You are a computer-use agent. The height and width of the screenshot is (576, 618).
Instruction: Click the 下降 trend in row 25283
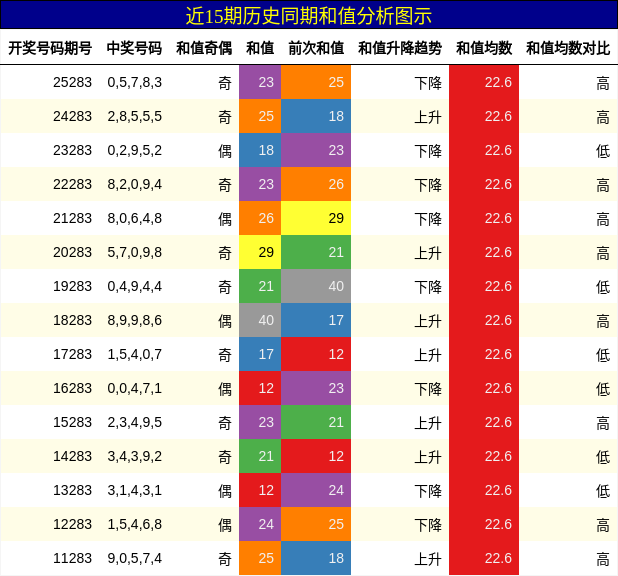pos(428,83)
